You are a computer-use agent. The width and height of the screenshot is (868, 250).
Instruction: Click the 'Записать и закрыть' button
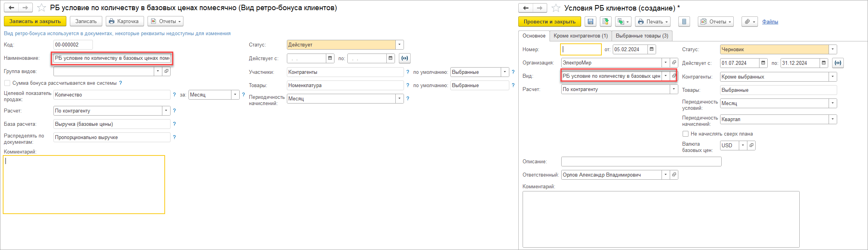[35, 21]
